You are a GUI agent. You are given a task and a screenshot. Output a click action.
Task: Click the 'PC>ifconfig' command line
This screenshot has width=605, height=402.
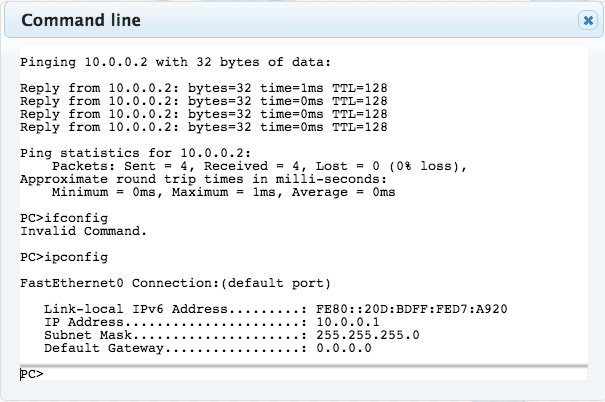pos(64,218)
